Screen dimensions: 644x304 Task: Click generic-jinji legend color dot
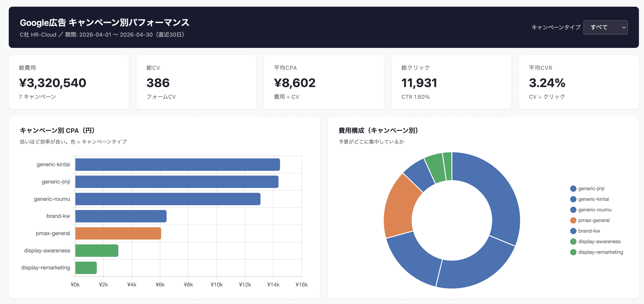(573, 188)
